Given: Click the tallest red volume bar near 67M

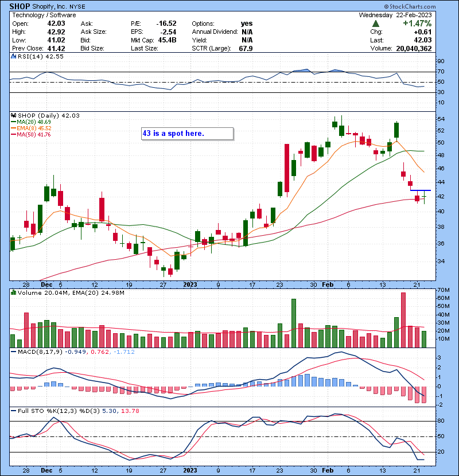Looking at the screenshot, I should pyautogui.click(x=403, y=320).
